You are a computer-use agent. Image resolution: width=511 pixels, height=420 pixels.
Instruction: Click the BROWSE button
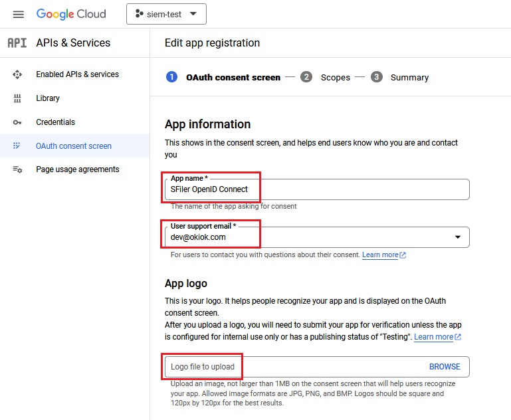pyautogui.click(x=445, y=367)
